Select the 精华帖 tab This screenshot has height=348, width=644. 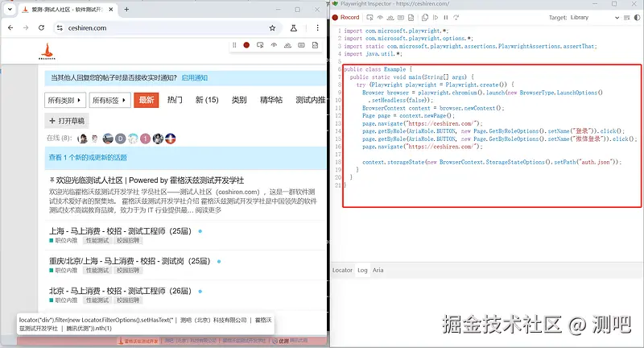[271, 100]
